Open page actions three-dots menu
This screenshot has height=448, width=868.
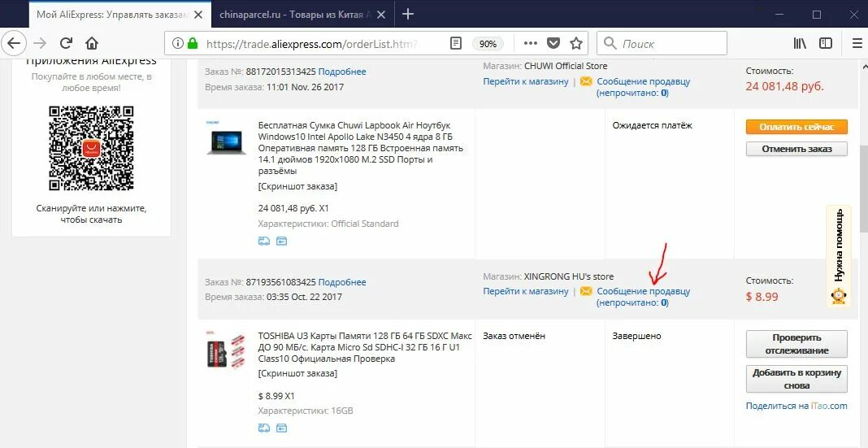[x=531, y=43]
